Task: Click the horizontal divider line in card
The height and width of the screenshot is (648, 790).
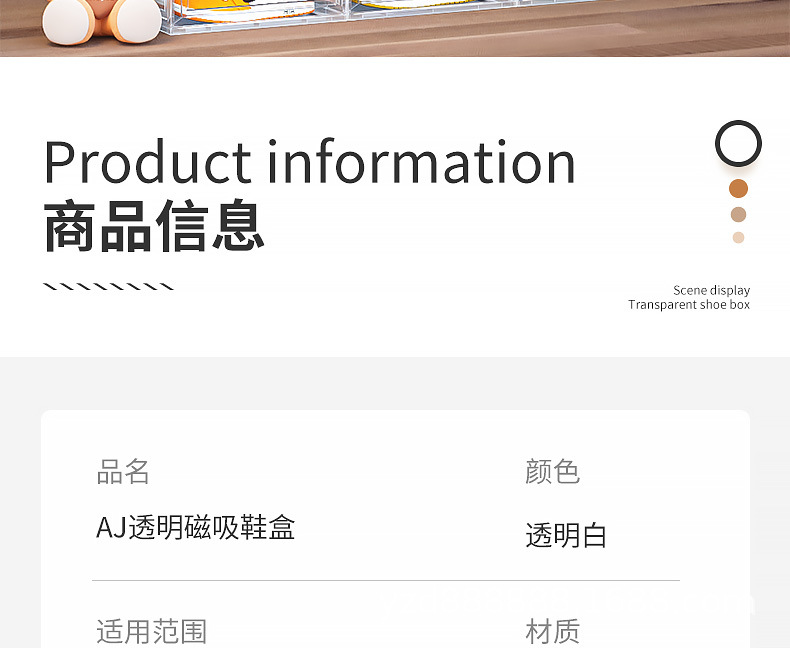Action: [386, 580]
